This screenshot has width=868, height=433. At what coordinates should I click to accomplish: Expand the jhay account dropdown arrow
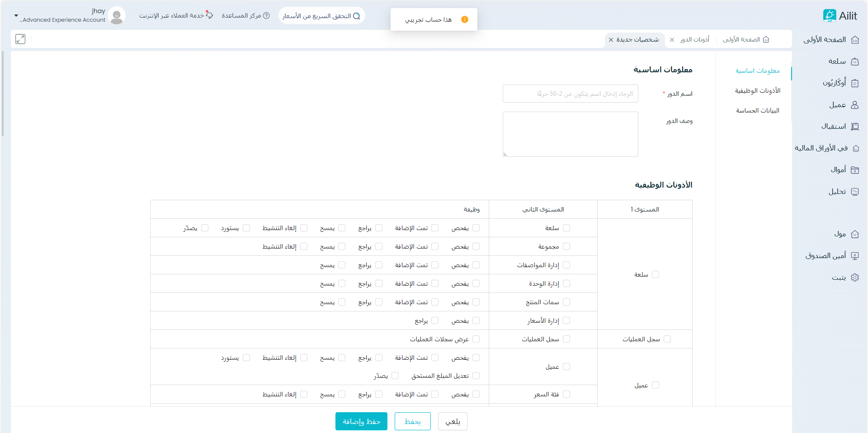click(x=16, y=16)
